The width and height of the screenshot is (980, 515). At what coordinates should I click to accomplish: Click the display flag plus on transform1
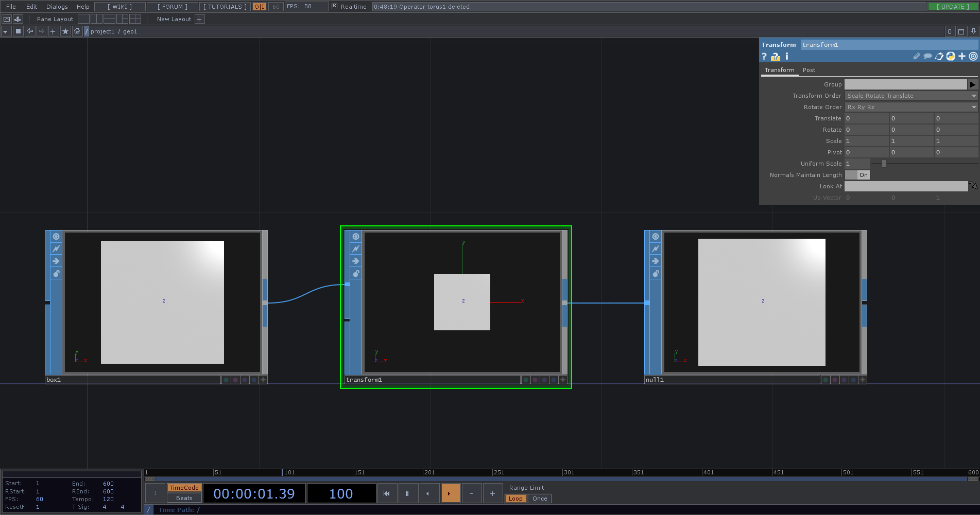pos(563,380)
